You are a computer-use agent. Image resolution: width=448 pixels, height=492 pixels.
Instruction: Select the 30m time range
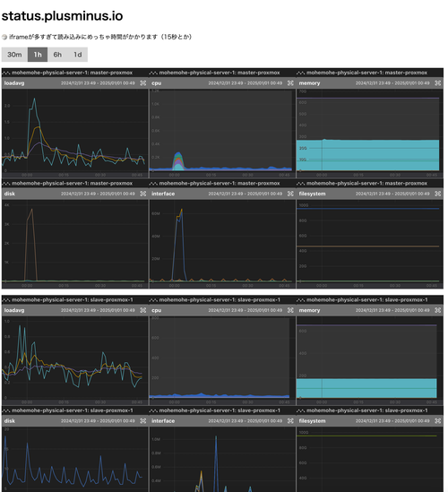(x=14, y=55)
